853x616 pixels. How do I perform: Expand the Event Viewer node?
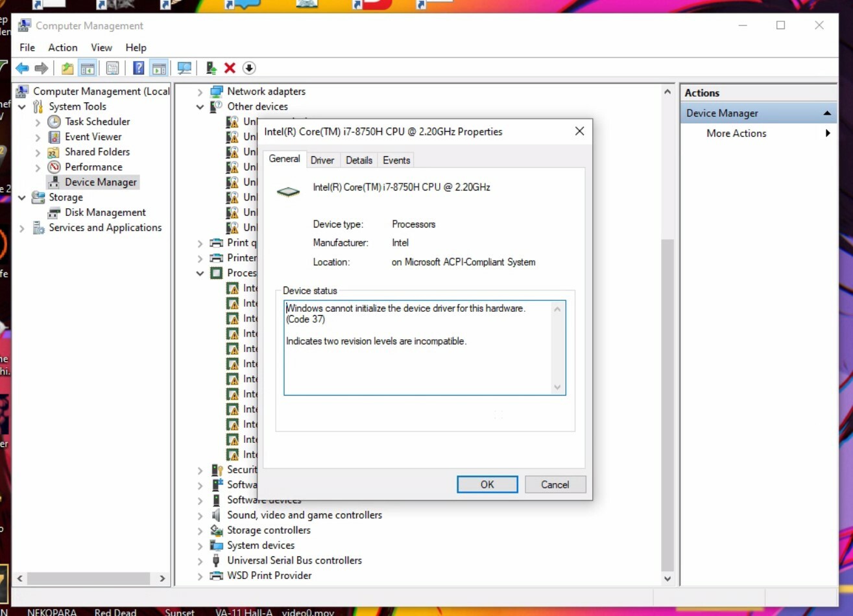(x=38, y=137)
